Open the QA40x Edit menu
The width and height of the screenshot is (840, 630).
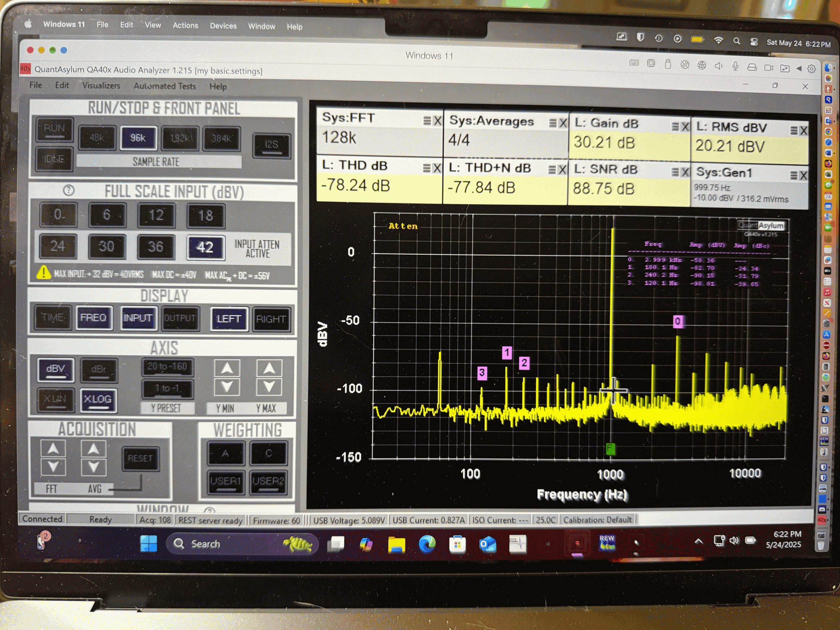[62, 85]
